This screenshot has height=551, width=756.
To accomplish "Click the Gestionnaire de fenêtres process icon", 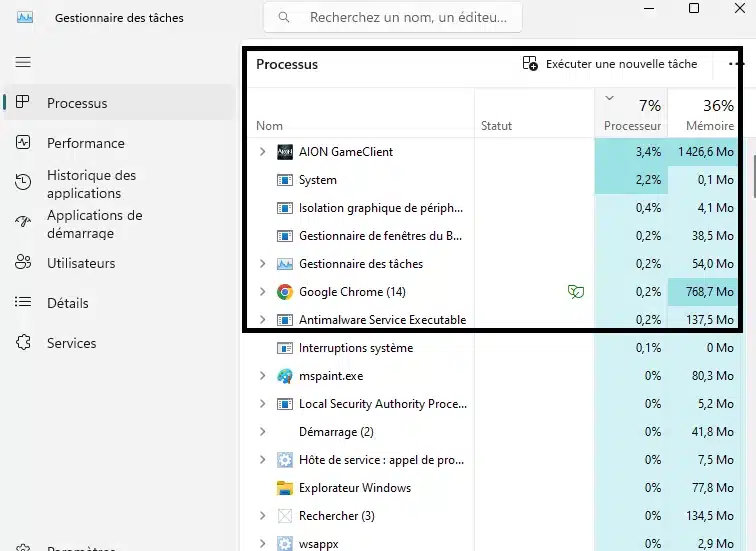I will [x=285, y=236].
